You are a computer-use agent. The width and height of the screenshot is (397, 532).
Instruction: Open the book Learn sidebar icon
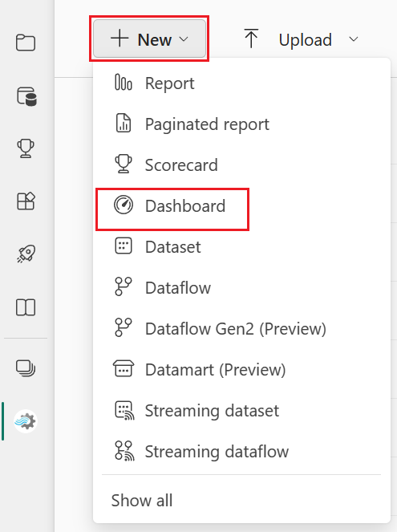coord(26,307)
